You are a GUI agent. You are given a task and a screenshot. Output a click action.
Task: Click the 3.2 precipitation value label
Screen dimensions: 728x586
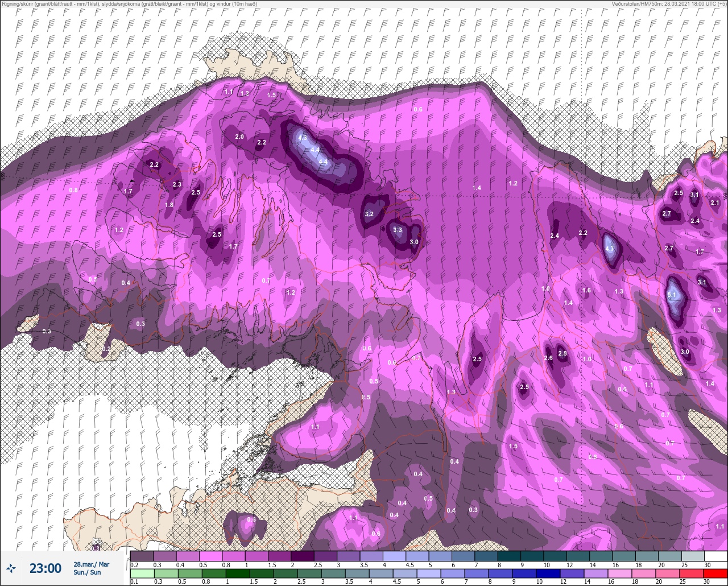pos(369,214)
